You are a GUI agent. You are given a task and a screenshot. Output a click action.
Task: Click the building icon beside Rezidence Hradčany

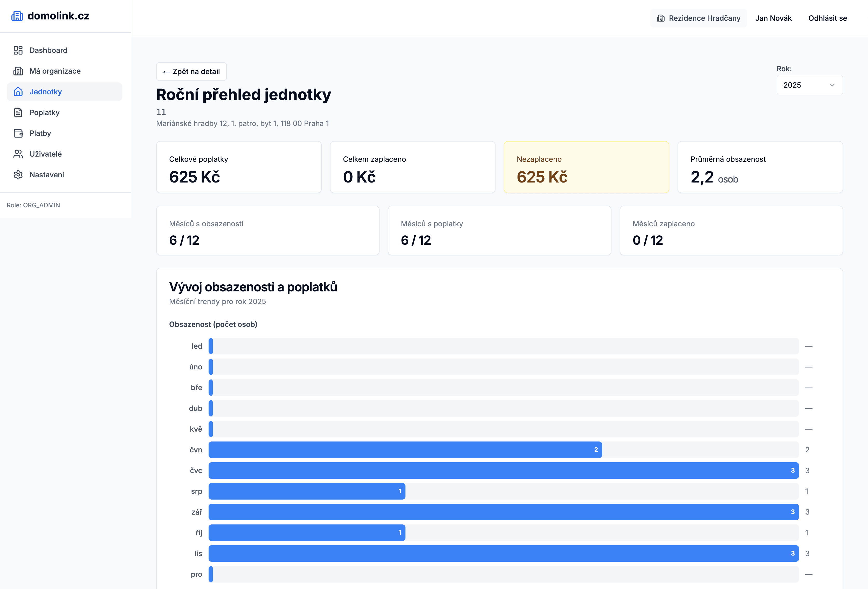click(660, 18)
